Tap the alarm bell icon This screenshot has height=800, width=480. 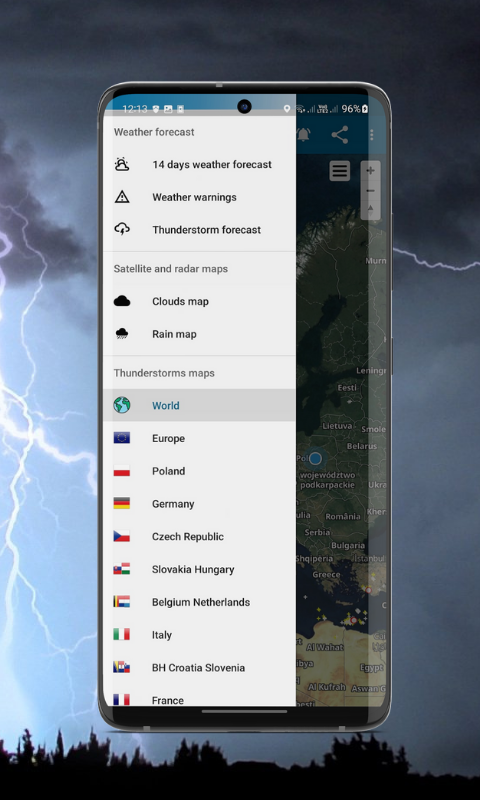[304, 135]
